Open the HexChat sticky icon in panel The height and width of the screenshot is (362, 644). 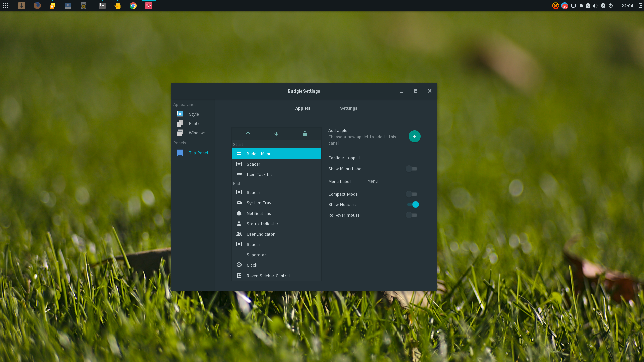click(53, 6)
